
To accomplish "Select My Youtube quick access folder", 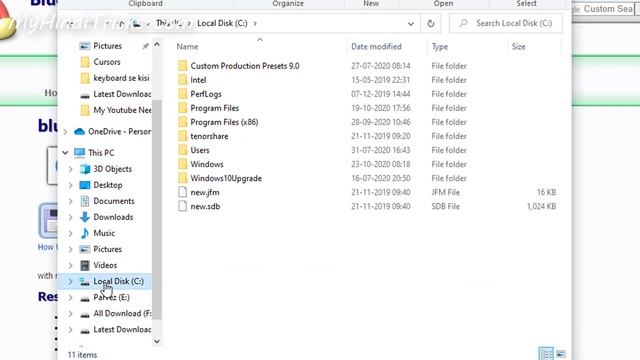I will pos(122,110).
